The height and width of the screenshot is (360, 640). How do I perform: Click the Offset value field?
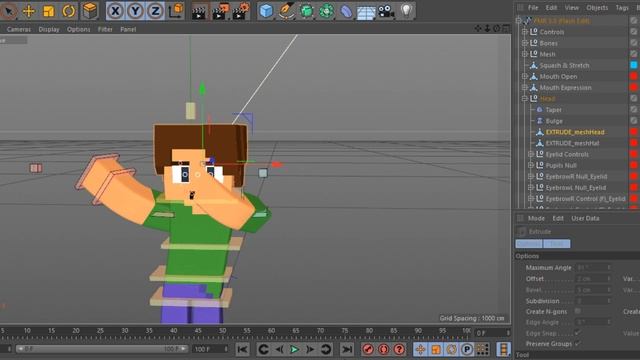pyautogui.click(x=593, y=279)
